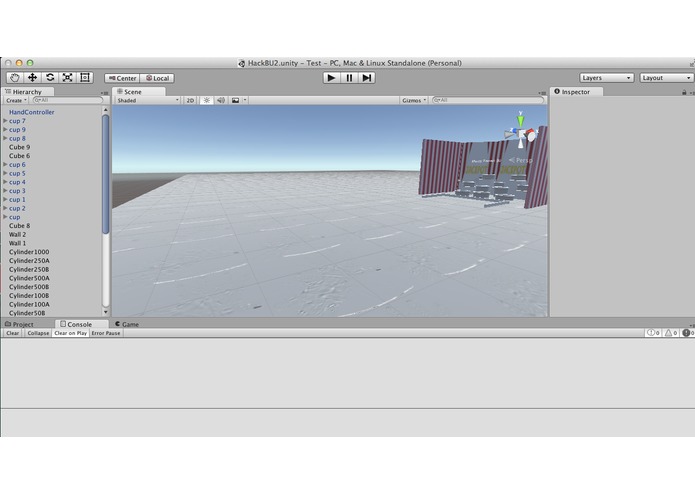Select Cylinder1000 in hierarchy

click(29, 252)
